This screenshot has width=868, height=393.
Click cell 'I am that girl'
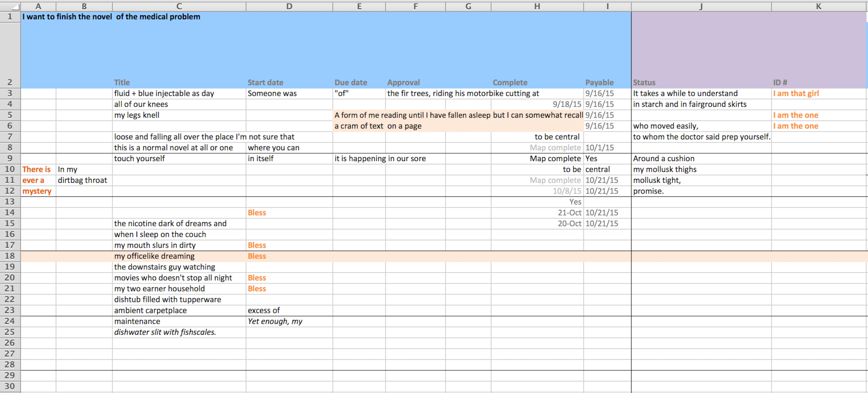click(x=819, y=93)
